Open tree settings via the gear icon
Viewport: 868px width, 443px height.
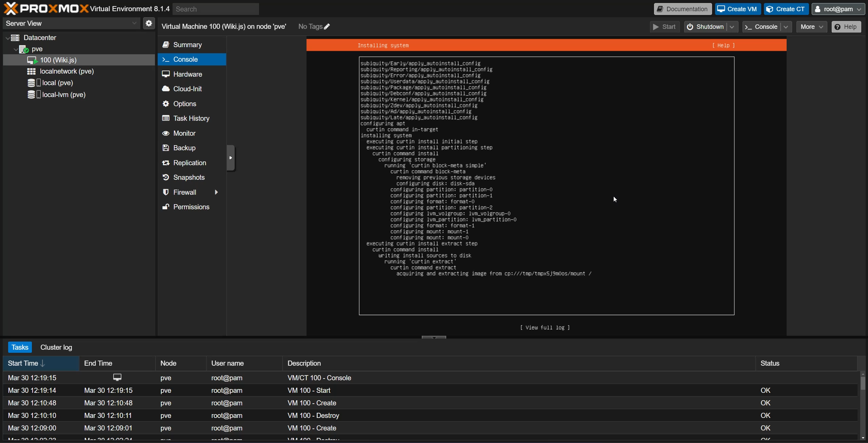point(149,23)
